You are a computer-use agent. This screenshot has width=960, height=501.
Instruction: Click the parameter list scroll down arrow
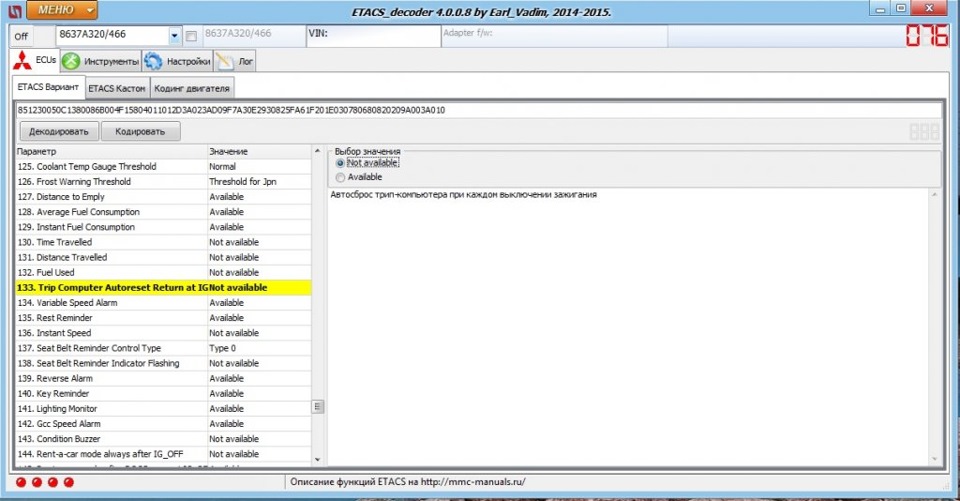[317, 459]
